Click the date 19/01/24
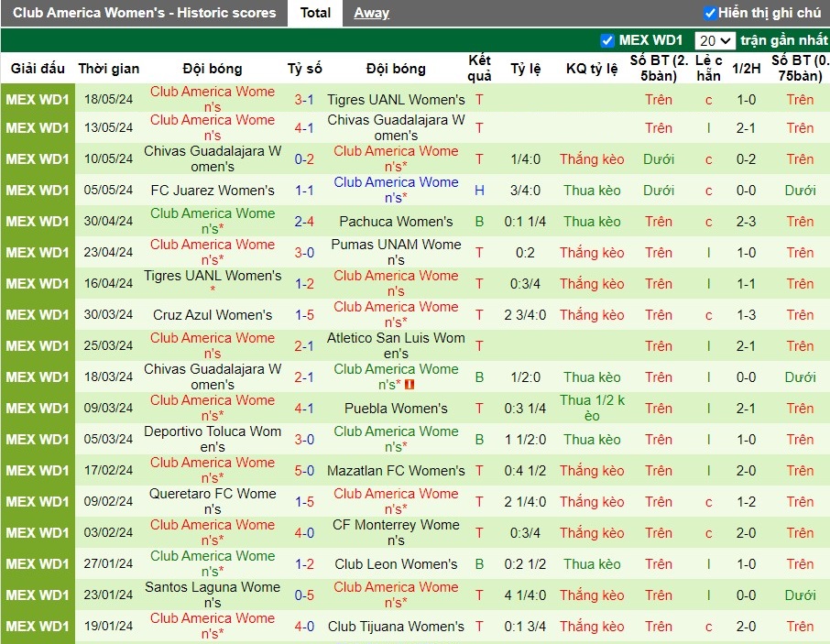Viewport: 830px width, 644px height. 108,626
